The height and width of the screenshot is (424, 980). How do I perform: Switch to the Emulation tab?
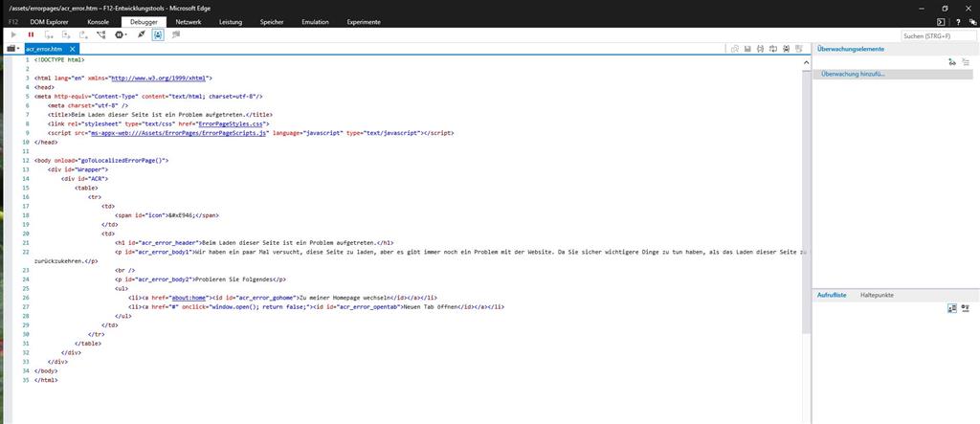[315, 22]
